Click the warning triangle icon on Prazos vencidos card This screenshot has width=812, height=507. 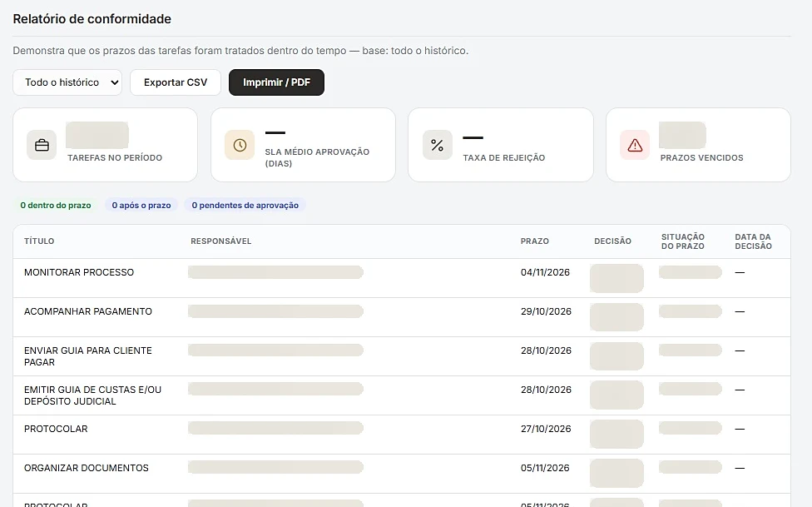click(x=635, y=145)
